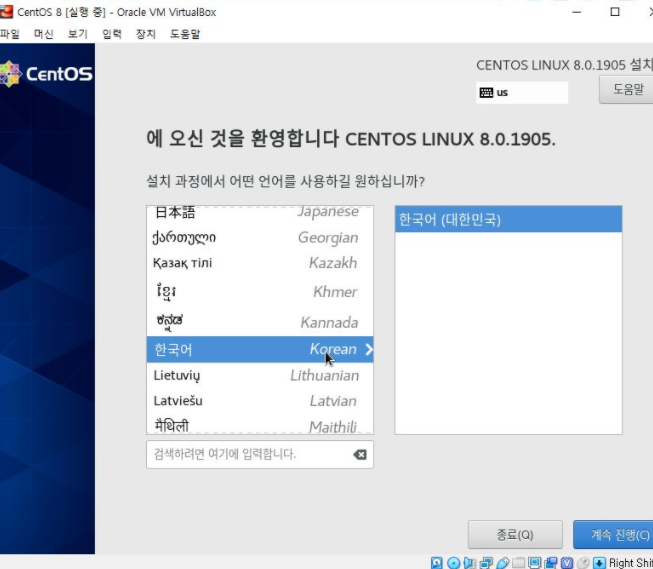Select the Georgian language row
This screenshot has width=653, height=569.
tap(260, 238)
